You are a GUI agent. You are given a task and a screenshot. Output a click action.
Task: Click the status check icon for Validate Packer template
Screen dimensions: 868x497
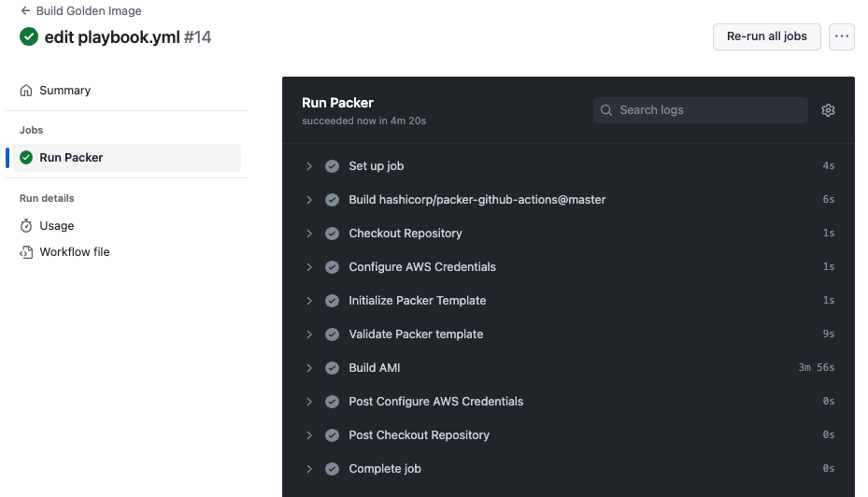[x=332, y=334]
